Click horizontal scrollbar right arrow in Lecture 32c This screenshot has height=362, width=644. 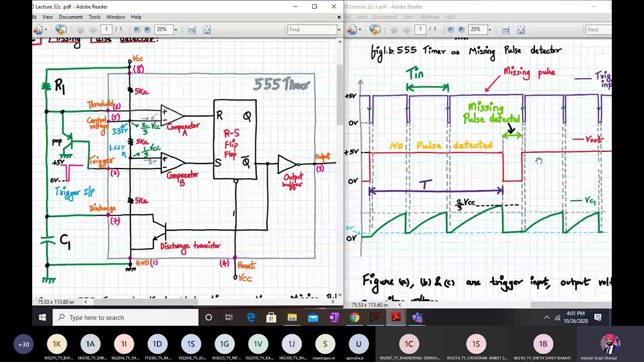pos(333,302)
